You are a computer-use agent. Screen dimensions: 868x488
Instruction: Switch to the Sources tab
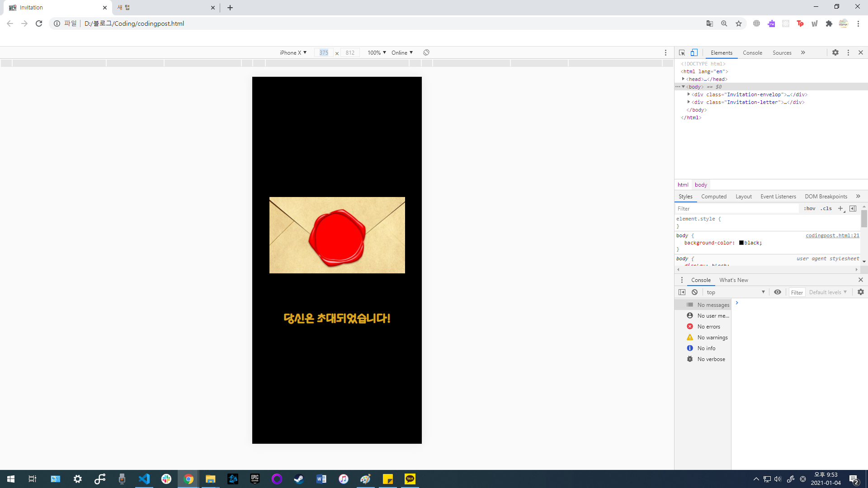pos(782,52)
